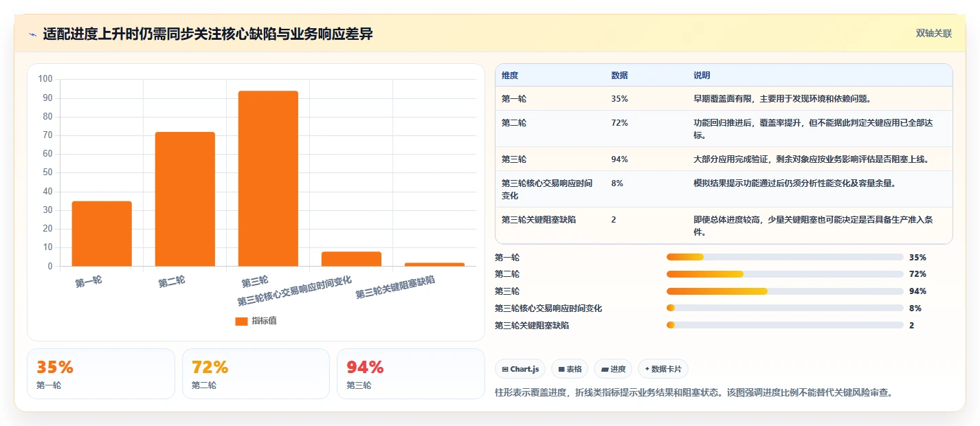The image size is (980, 426).
Task: Click the 指标值 legend label
Action: (264, 321)
